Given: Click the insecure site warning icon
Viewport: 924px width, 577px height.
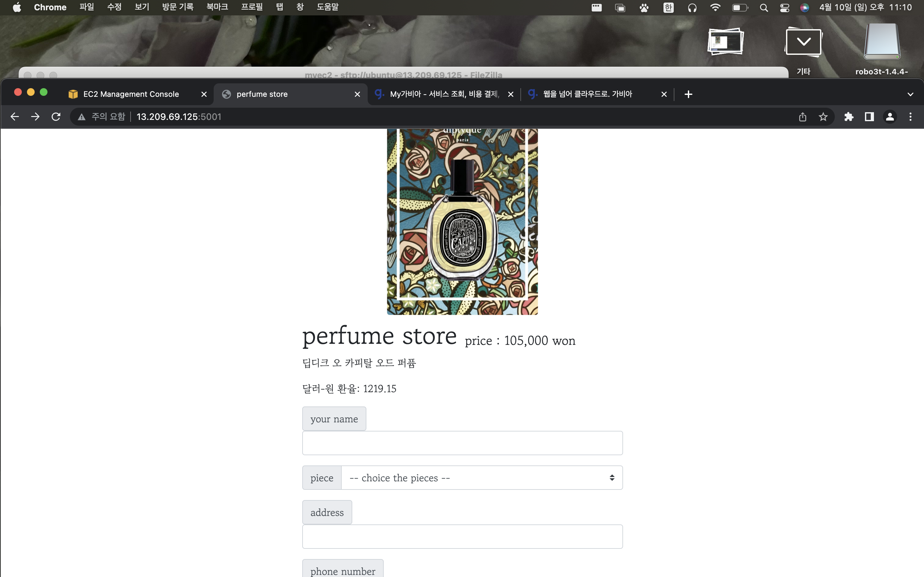Looking at the screenshot, I should coord(81,117).
